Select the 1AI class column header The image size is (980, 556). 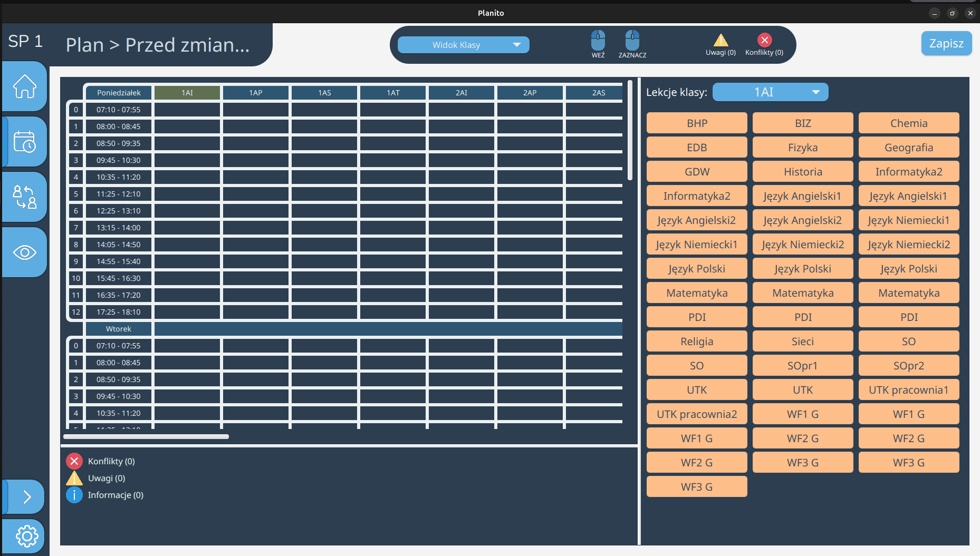pyautogui.click(x=187, y=93)
